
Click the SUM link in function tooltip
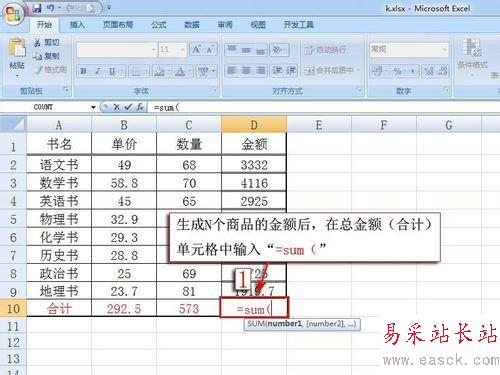[x=256, y=324]
